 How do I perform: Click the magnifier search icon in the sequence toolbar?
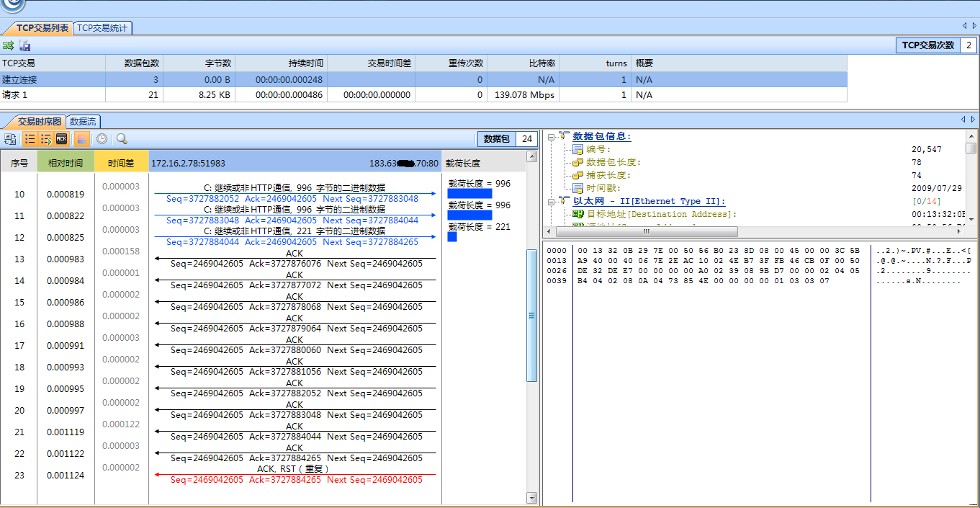coord(122,138)
